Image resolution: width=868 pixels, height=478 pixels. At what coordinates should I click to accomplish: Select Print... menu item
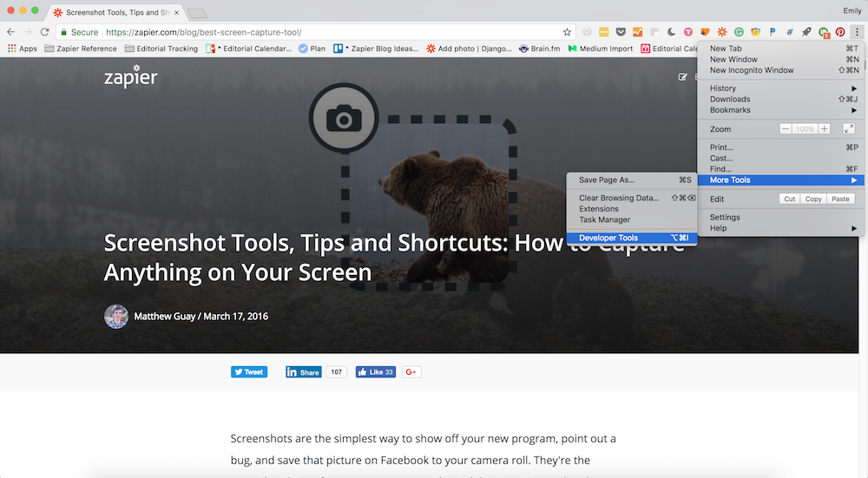click(x=783, y=147)
